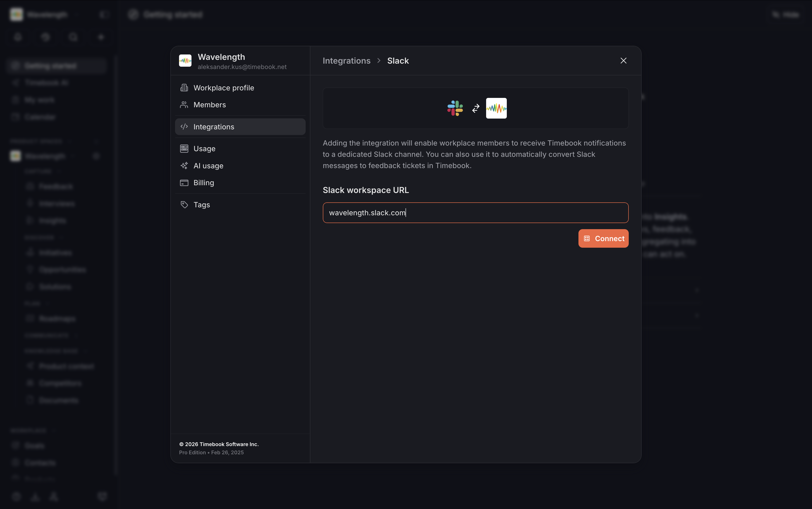Click the Wavelength workspace name heading

click(x=221, y=57)
